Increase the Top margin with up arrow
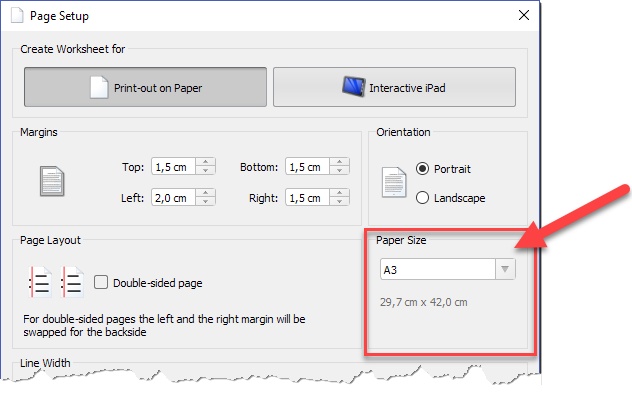 [x=206, y=162]
